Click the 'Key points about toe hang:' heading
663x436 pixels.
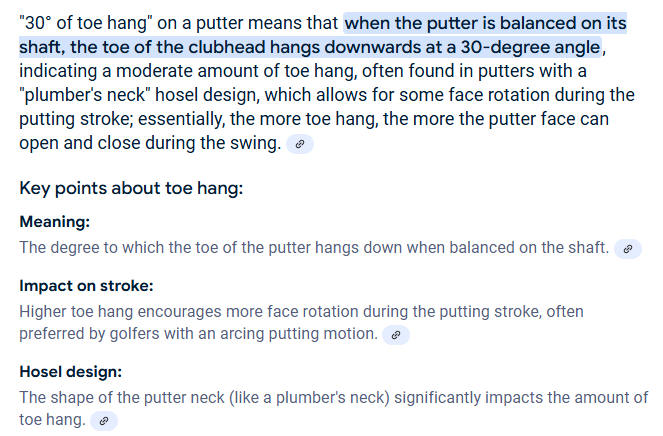tap(131, 188)
